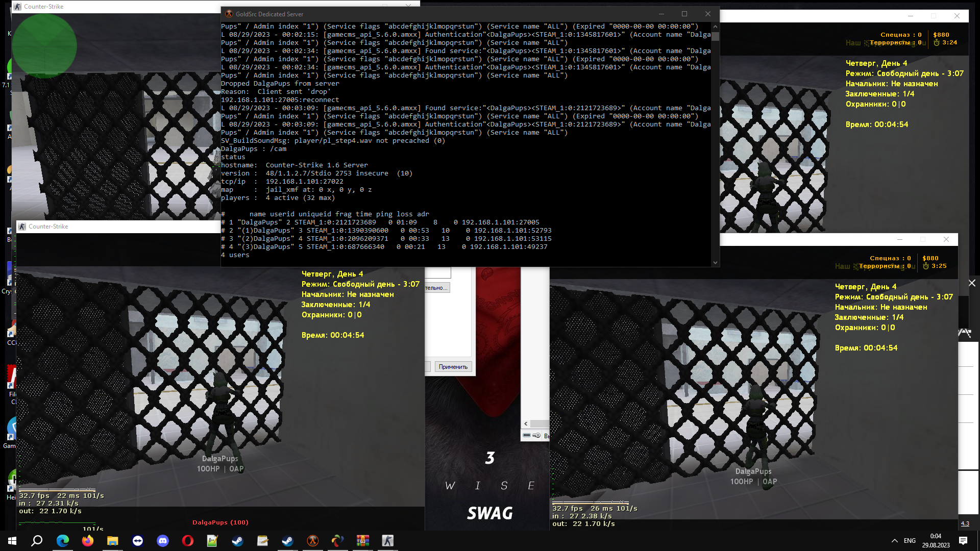Close the GoldSrc Dedicated Server window

tap(707, 14)
